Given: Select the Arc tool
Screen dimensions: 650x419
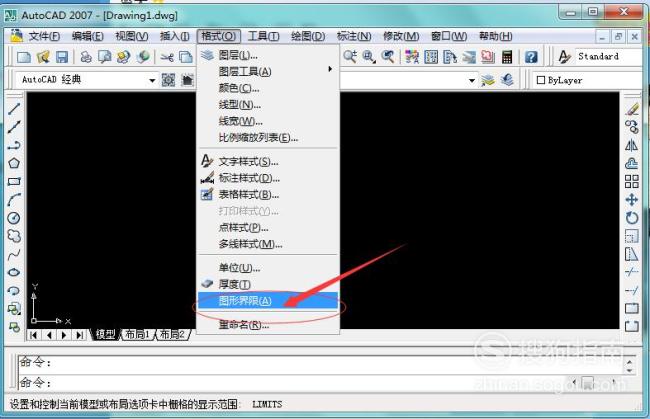Looking at the screenshot, I should pyautogui.click(x=14, y=200).
